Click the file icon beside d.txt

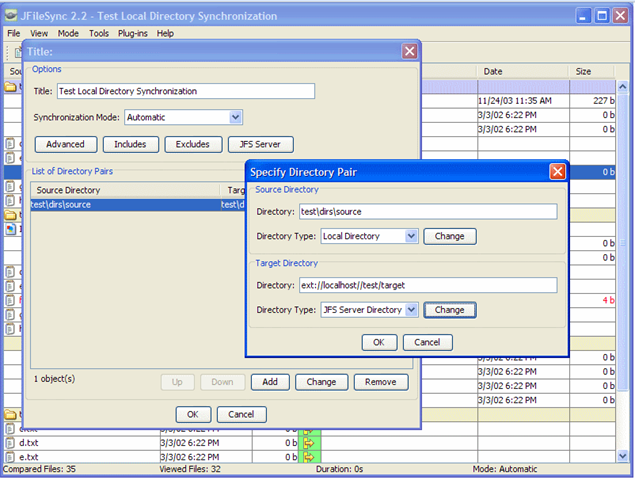(x=10, y=442)
